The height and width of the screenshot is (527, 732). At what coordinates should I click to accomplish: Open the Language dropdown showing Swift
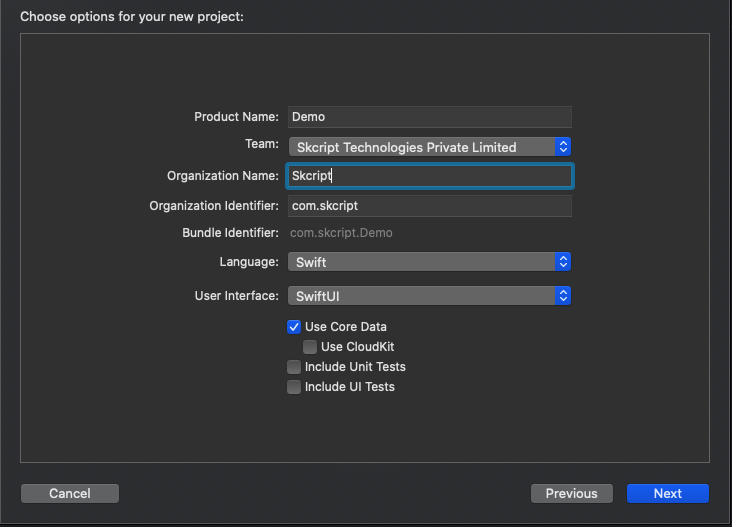point(429,262)
